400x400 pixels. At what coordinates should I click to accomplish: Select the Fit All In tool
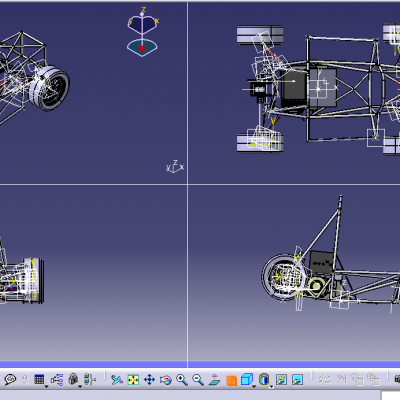tap(133, 380)
